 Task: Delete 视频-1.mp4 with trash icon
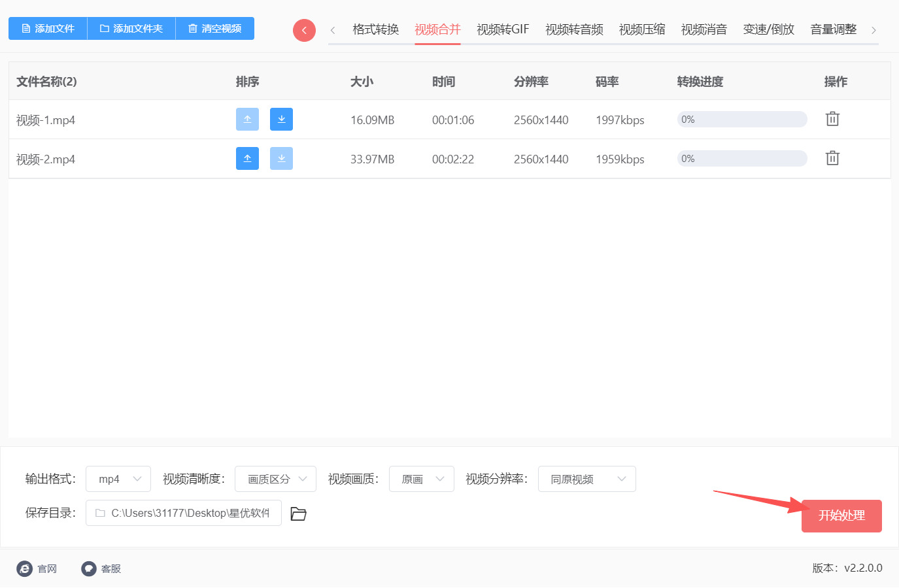832,119
